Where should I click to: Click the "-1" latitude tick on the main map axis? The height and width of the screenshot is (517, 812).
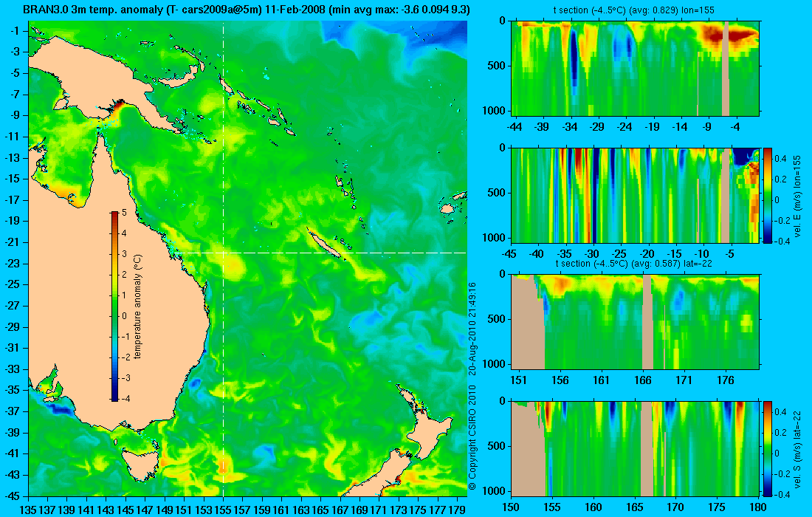coord(14,31)
